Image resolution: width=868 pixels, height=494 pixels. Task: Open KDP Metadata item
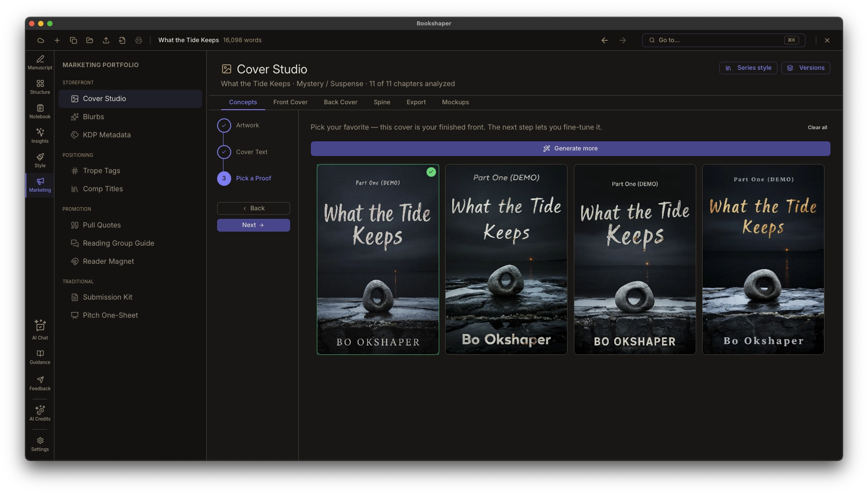(x=130, y=135)
